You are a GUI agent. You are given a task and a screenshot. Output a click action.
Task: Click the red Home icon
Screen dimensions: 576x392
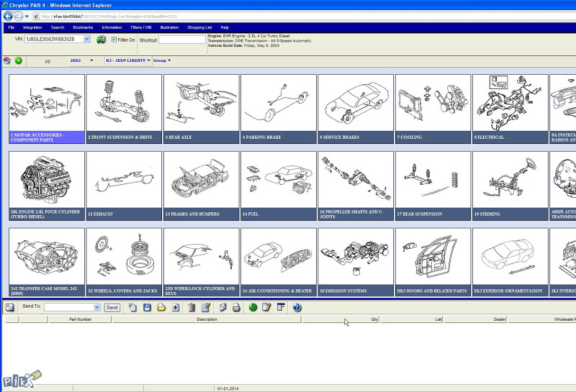7,60
